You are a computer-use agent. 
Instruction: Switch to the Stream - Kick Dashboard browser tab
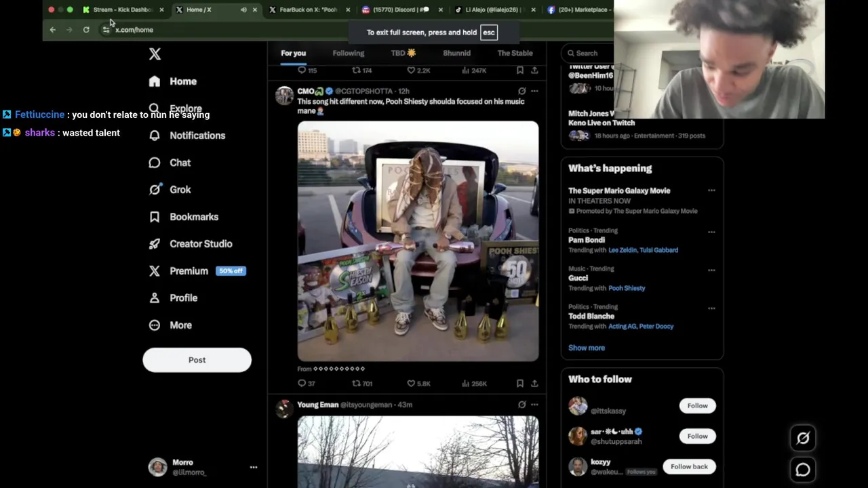click(x=123, y=9)
